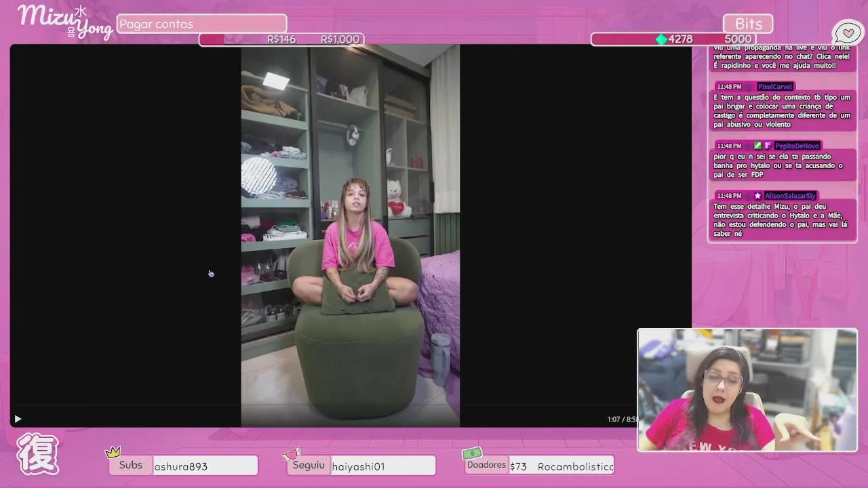This screenshot has height=488, width=868.
Task: Click the video player play button
Action: (18, 420)
